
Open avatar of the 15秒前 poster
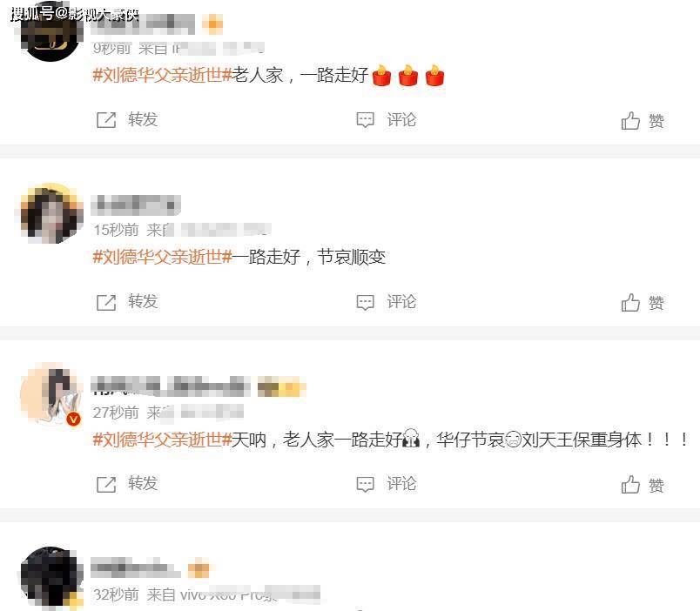pos(50,213)
